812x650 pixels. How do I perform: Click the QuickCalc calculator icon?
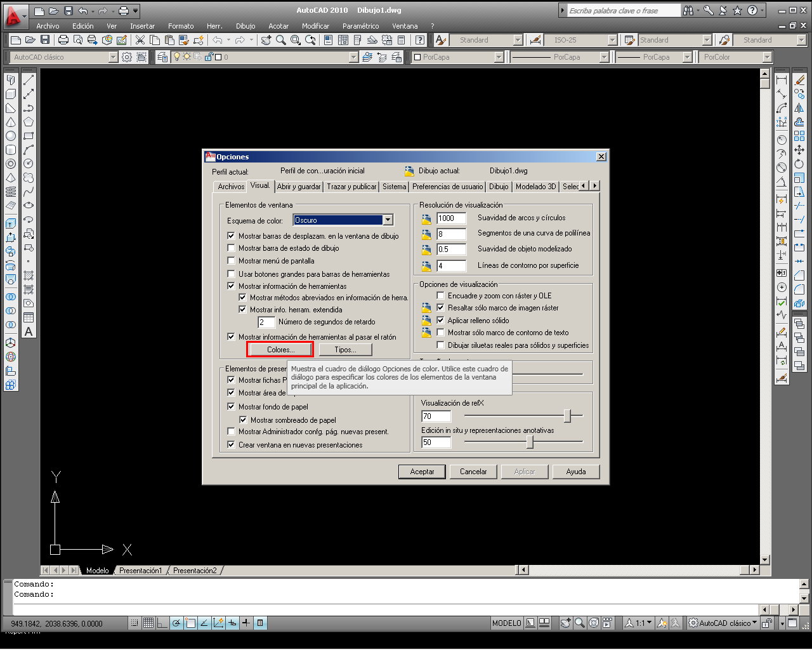401,40
